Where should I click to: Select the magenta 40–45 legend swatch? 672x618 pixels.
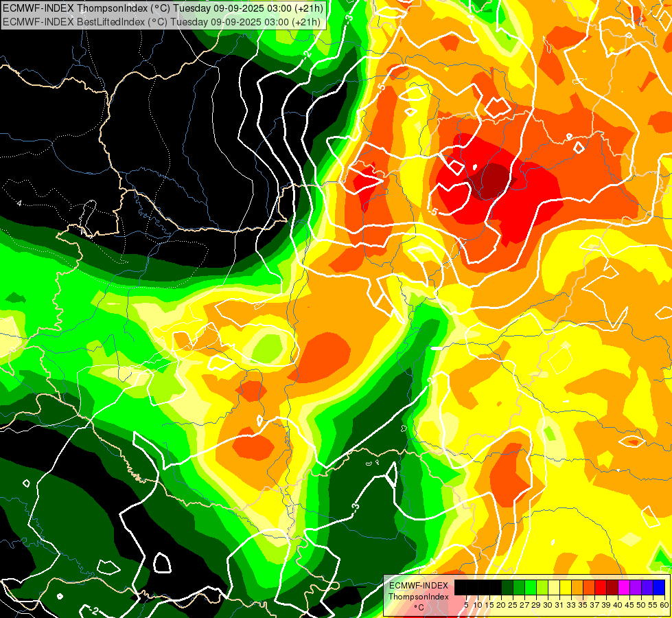click(624, 587)
